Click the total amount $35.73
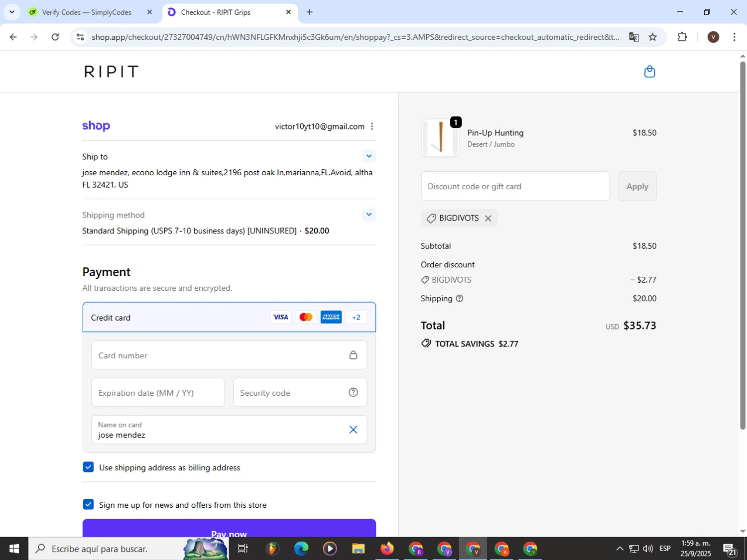This screenshot has width=747, height=560. (x=640, y=326)
